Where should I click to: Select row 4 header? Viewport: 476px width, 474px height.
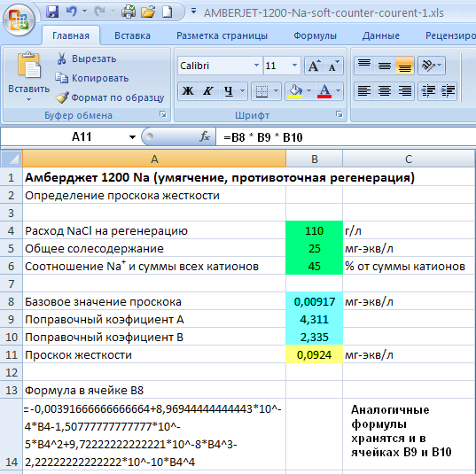click(x=12, y=230)
